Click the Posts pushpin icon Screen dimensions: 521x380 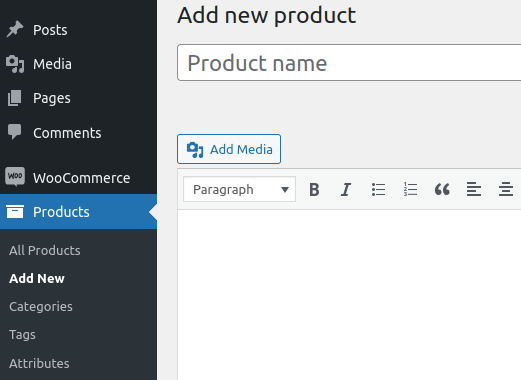click(15, 29)
